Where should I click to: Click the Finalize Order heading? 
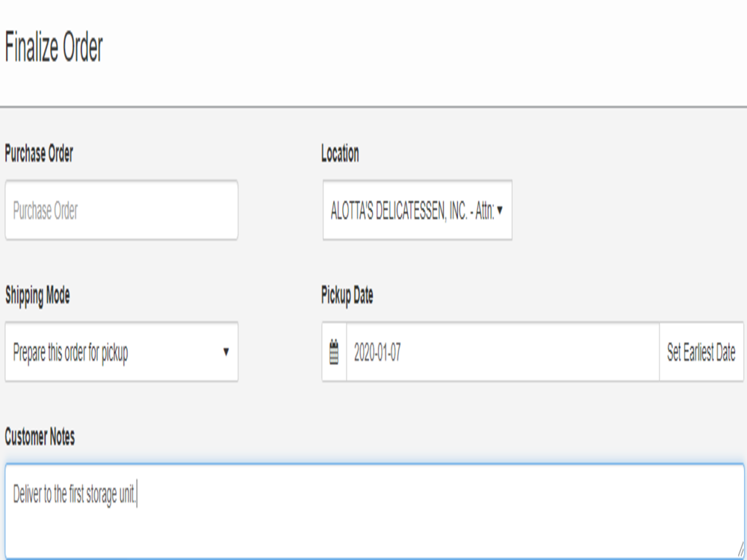coord(54,49)
